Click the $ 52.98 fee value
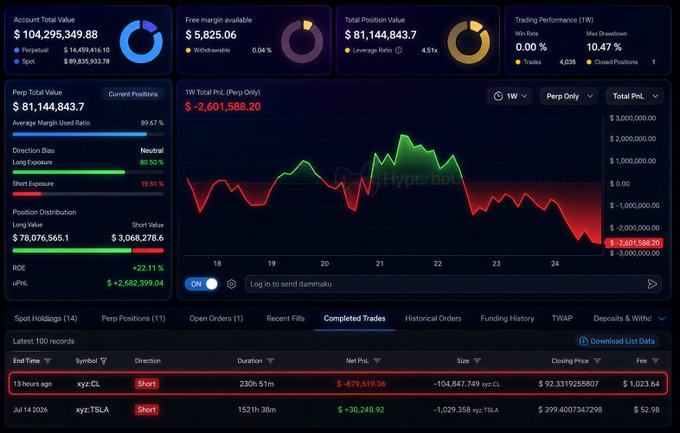The width and height of the screenshot is (680, 433). [x=646, y=410]
